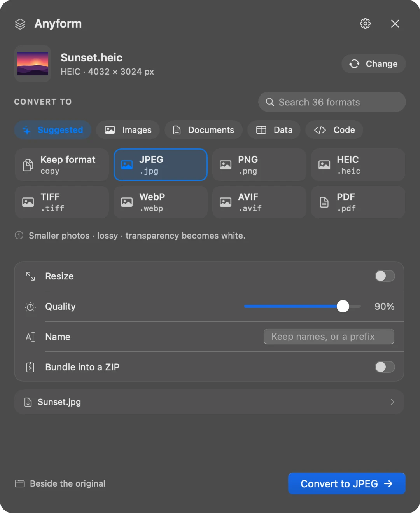420x513 pixels.
Task: Click the picture icon on Images tab
Action: click(110, 130)
